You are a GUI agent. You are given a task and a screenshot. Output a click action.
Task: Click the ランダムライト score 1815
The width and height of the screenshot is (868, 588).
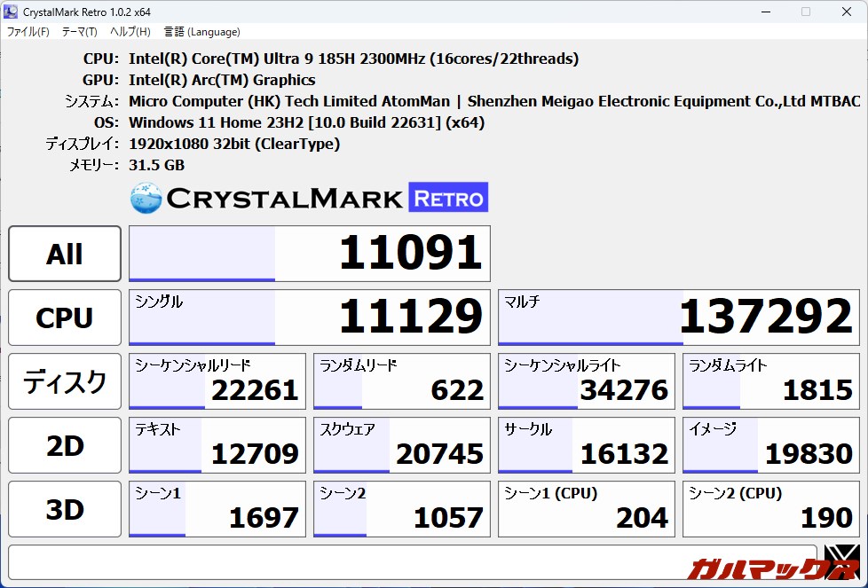pos(770,381)
